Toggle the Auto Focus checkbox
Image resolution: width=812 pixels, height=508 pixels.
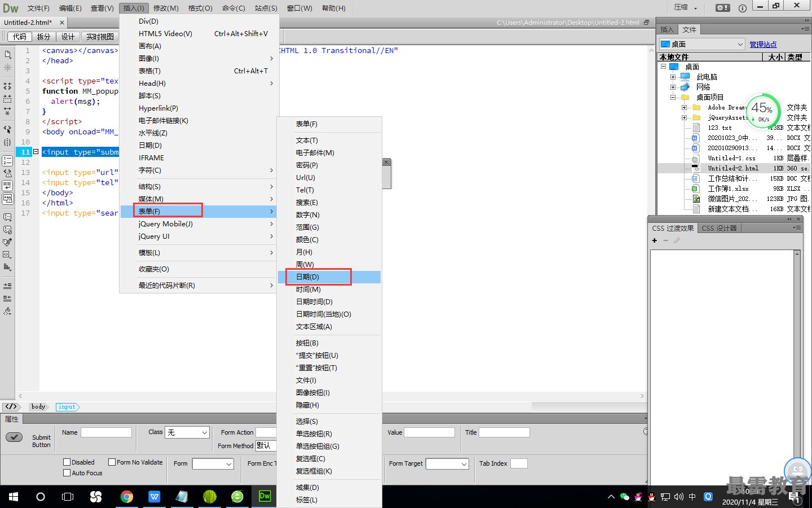[67, 473]
